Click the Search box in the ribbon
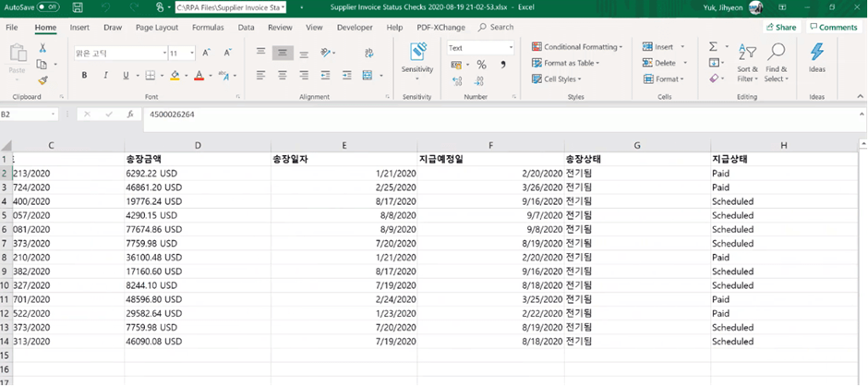The width and height of the screenshot is (868, 386). [497, 27]
